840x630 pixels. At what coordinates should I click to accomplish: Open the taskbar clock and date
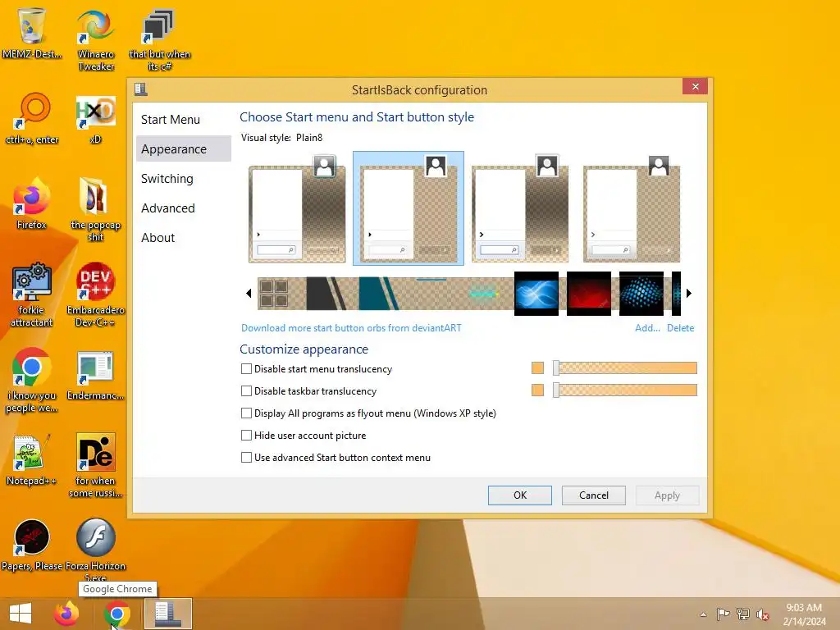click(x=804, y=614)
